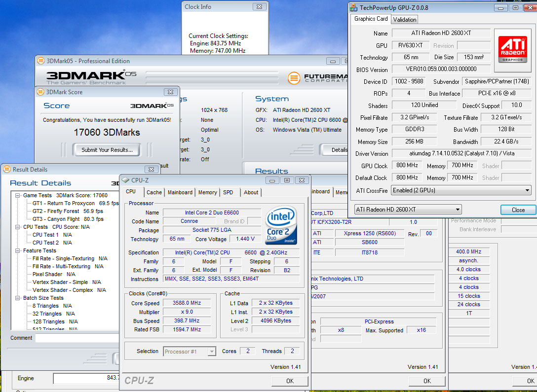The image size is (537, 392).
Task: Click GPU Clock 800 MHz value in GPU-Z
Action: [x=407, y=165]
